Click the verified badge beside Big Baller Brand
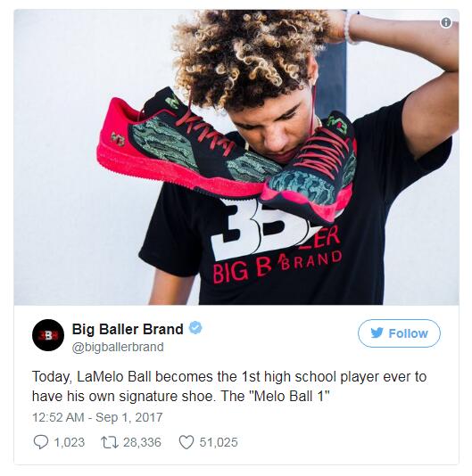Image resolution: width=472 pixels, height=476 pixels. [195, 328]
